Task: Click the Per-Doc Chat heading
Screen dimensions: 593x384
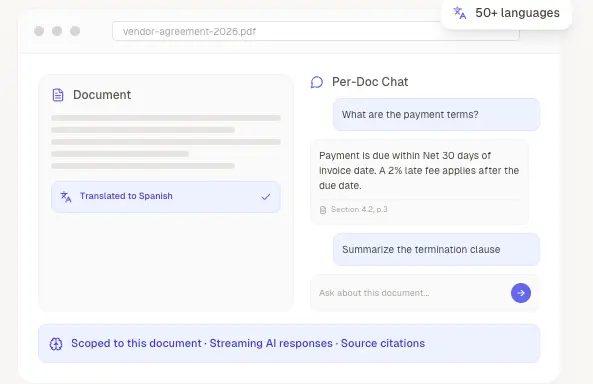Action: (370, 82)
